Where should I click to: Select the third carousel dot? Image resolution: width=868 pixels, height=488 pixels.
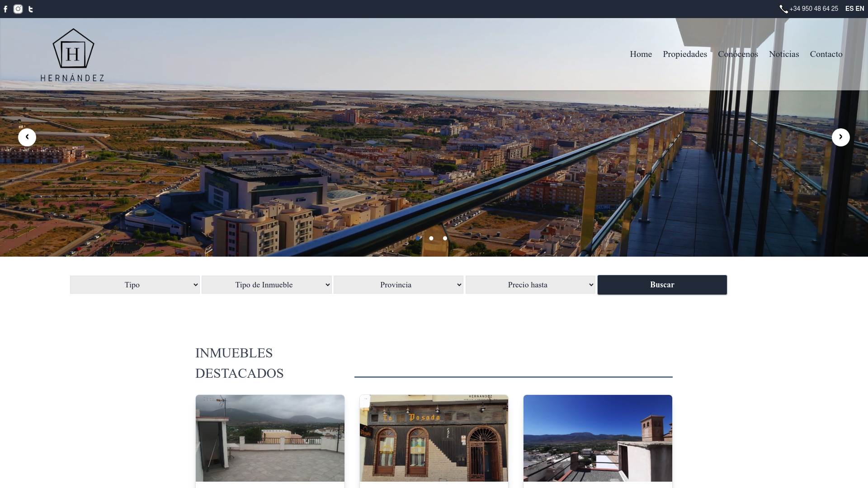(445, 238)
